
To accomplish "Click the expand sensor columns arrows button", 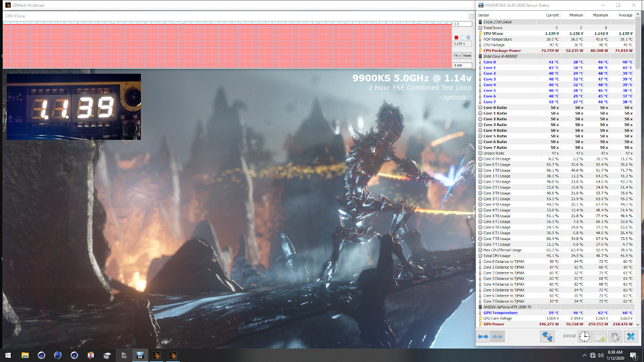I will point(483,337).
